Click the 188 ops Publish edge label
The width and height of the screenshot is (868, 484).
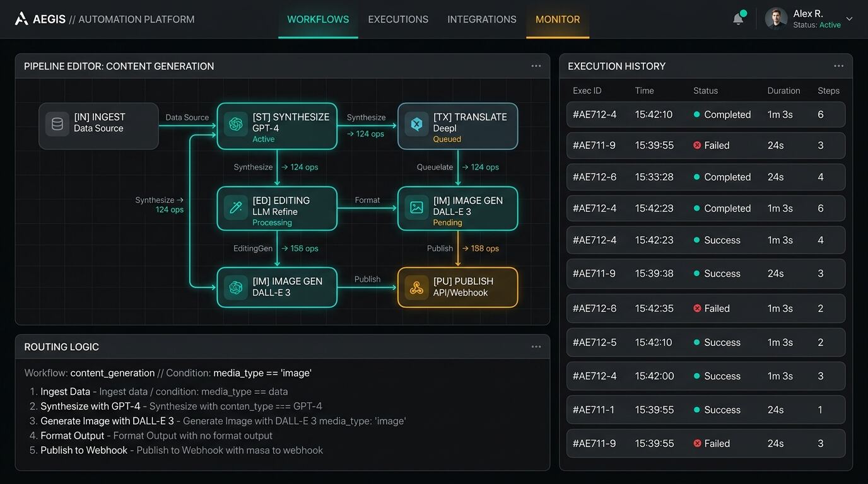[x=481, y=248]
